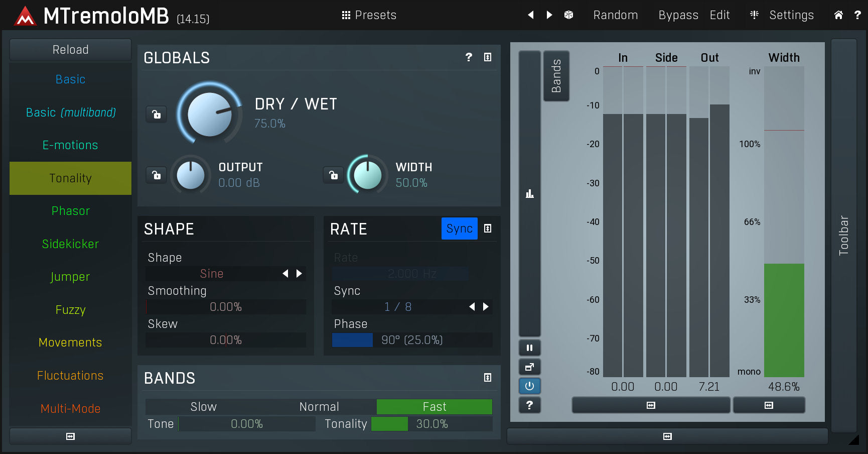Click the meter histogram icon
Viewport: 868px width, 454px height.
pos(529,193)
